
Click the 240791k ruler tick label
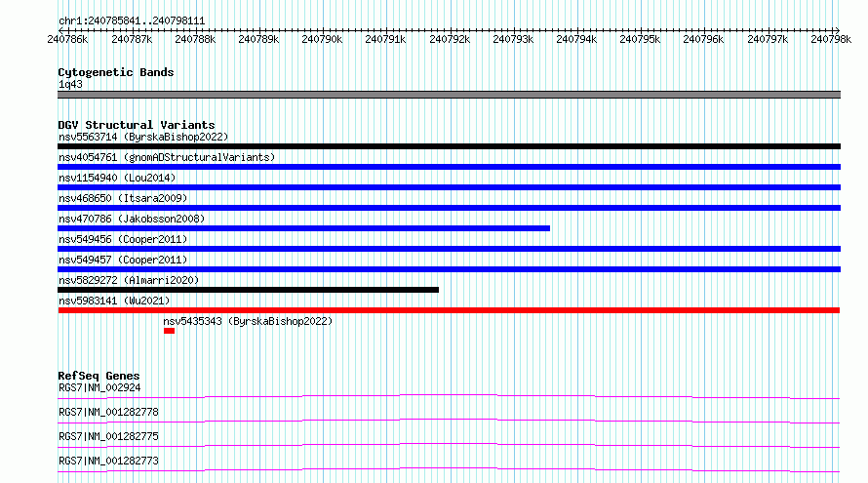(x=385, y=39)
